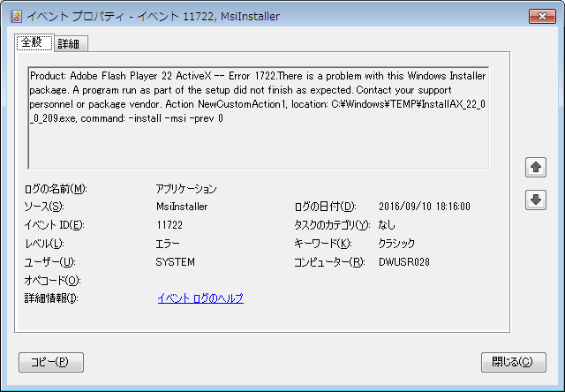Select the source value MsiInstaller
This screenshot has width=565, height=392.
[x=182, y=207]
